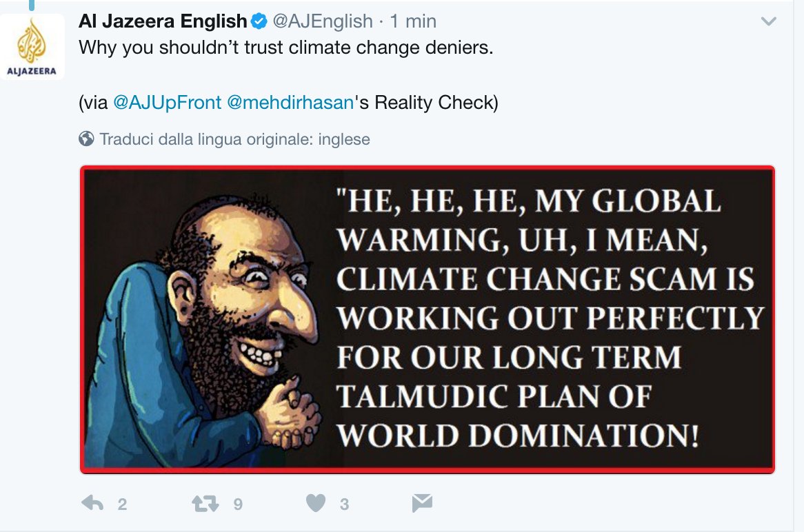View the retweet count of 9

point(238,504)
